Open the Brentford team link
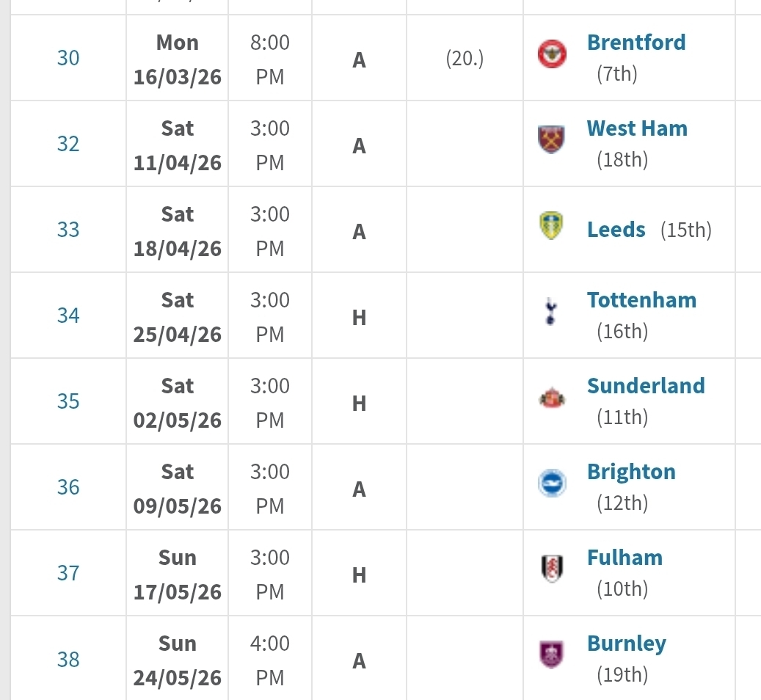This screenshot has width=761, height=700. 636,43
